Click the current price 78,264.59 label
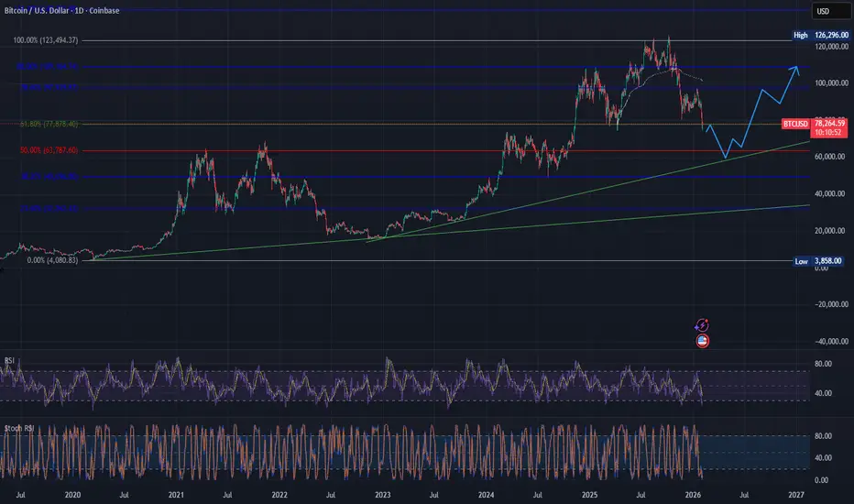The width and height of the screenshot is (854, 504). [x=829, y=124]
